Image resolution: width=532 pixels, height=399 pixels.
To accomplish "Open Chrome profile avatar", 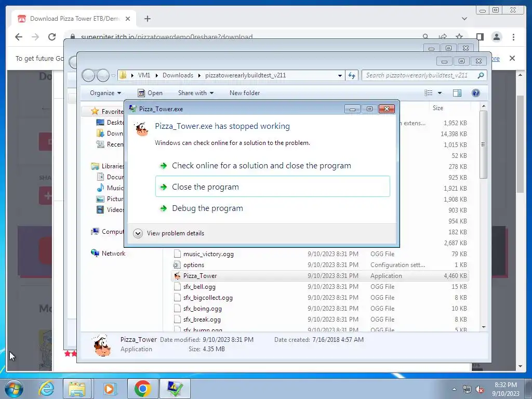I will 497,37.
